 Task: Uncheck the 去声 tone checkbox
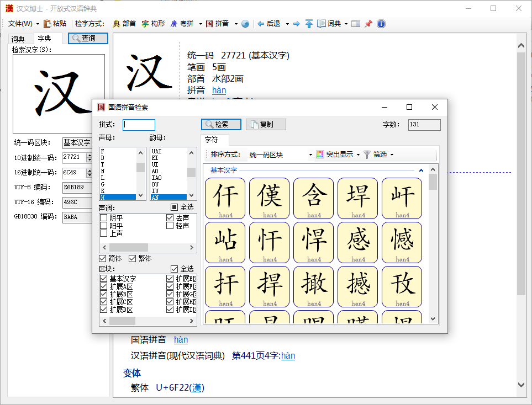tap(170, 218)
